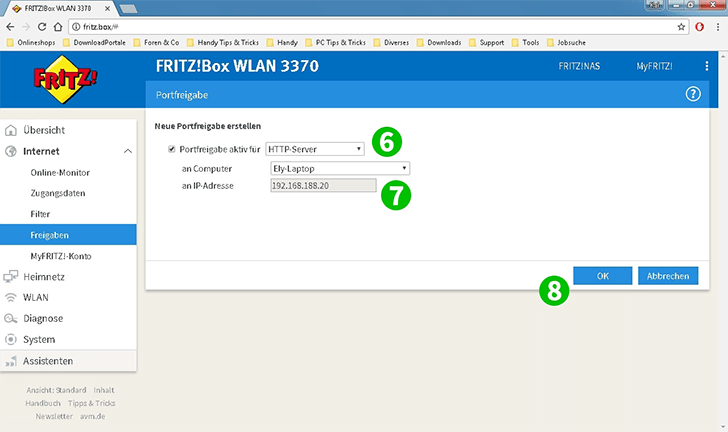
Task: Open the Ely-Laptop computer dropdown
Action: 340,168
